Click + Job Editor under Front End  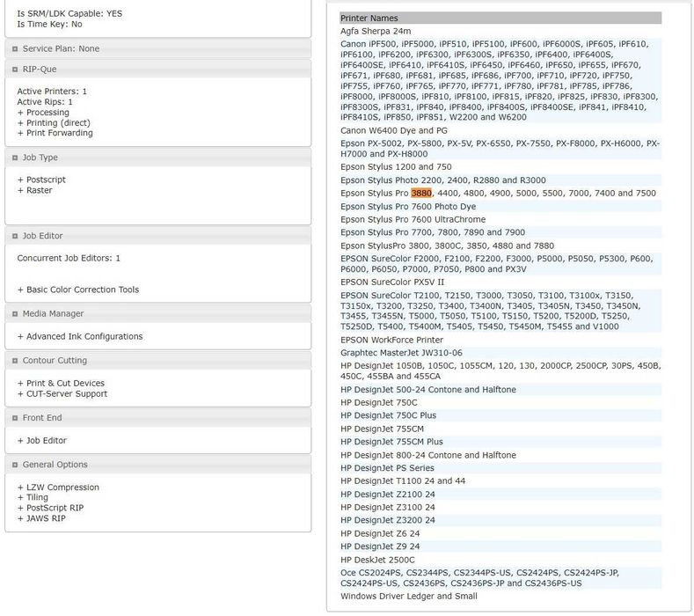(x=41, y=441)
